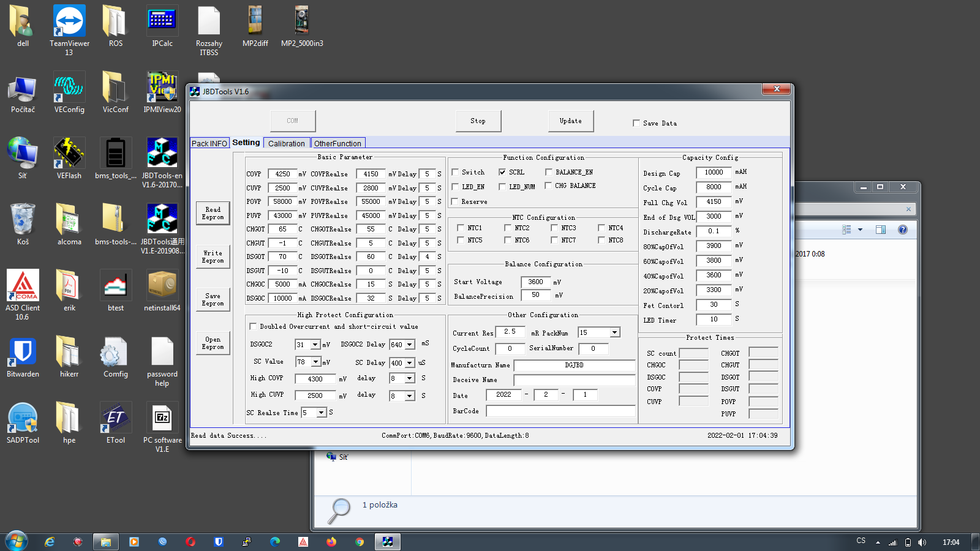Click the Manufacturn Name input field
This screenshot has height=551, width=980.
pos(574,365)
